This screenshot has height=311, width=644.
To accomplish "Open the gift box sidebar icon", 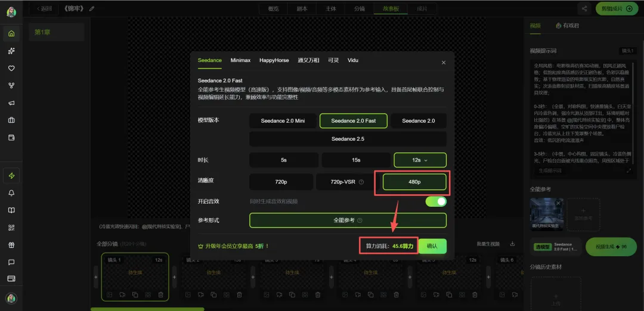I will (x=11, y=245).
